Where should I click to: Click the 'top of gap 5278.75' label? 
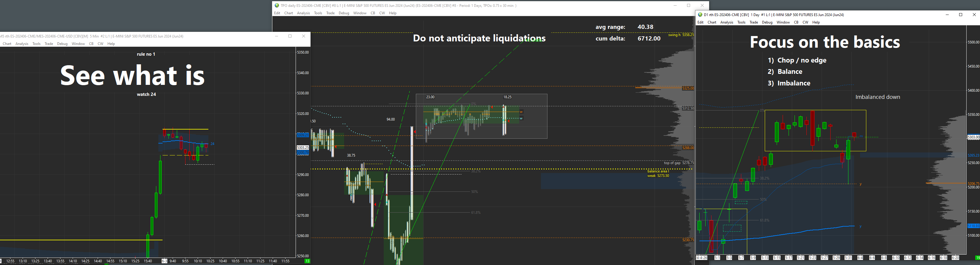pyautogui.click(x=679, y=163)
